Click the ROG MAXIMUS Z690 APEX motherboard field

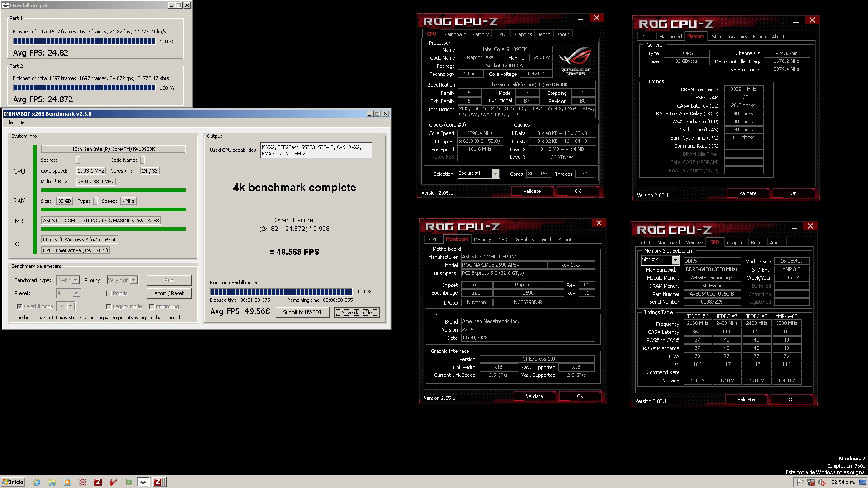click(101, 221)
